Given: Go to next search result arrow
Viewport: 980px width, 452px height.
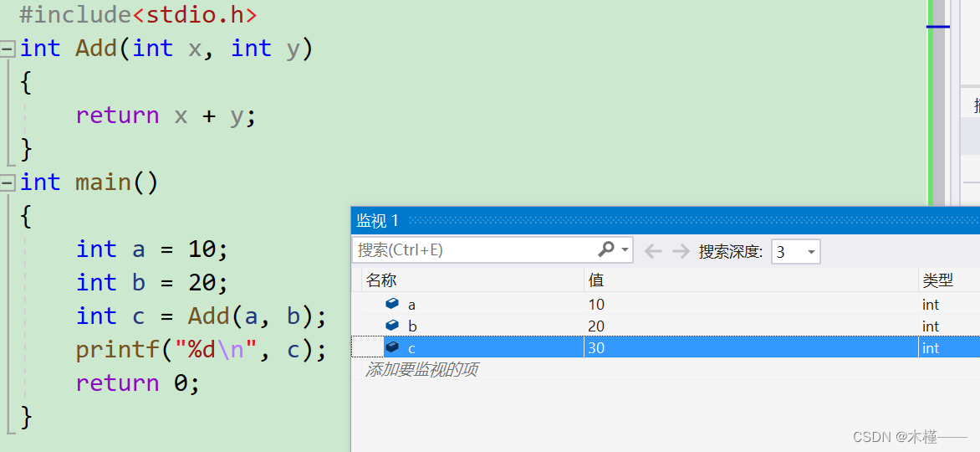Looking at the screenshot, I should tap(681, 252).
